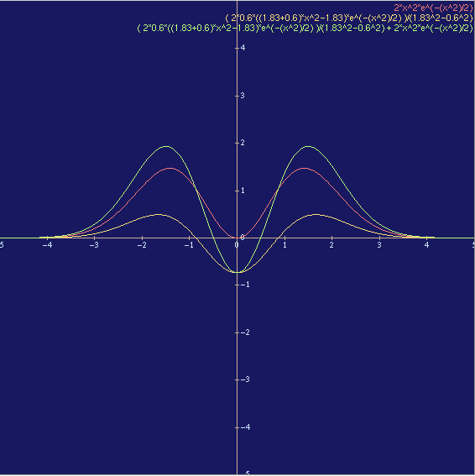
Task: Click the y-axis tick labeled 4
Action: 243,48
